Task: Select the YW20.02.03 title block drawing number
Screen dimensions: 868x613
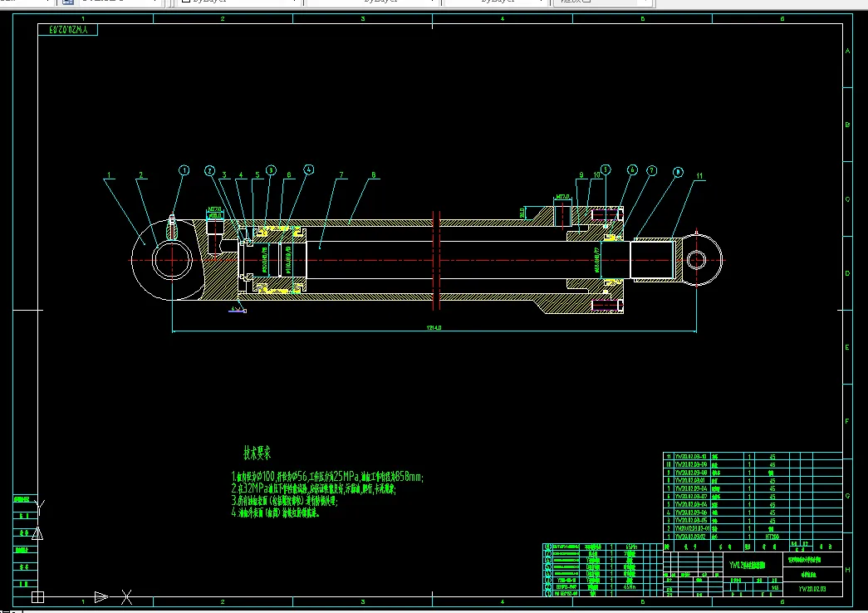Action: coord(812,589)
